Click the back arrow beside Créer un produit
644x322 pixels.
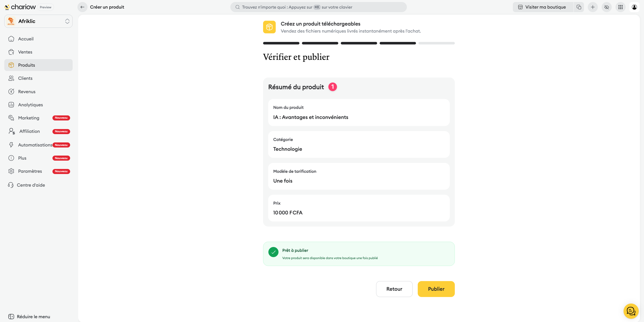coord(82,7)
